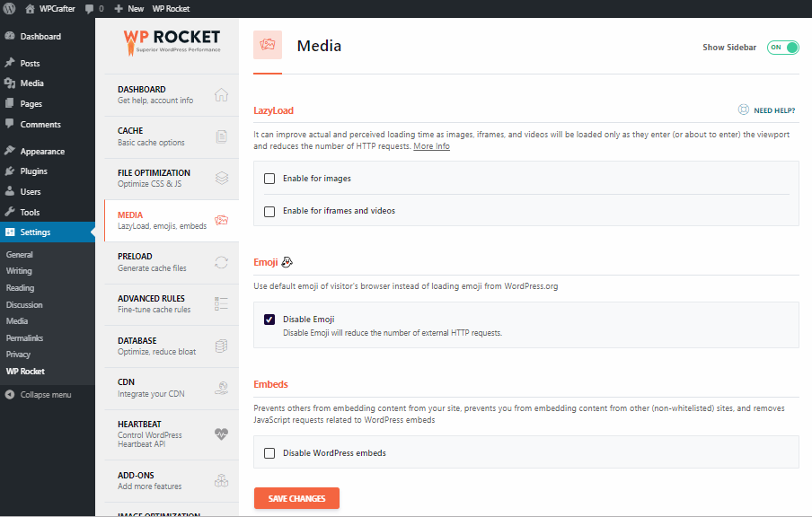Click the home icon beside DASHBOARD
The height and width of the screenshot is (517, 812).
tap(221, 95)
